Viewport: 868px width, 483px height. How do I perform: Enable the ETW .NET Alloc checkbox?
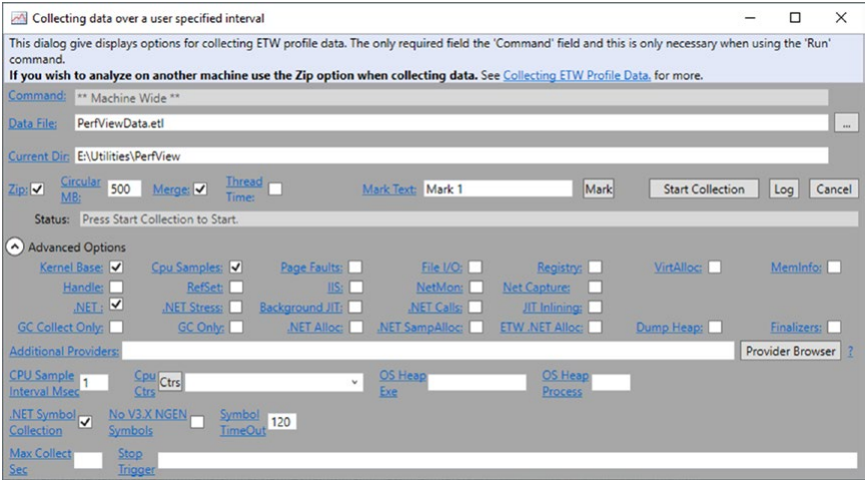595,327
